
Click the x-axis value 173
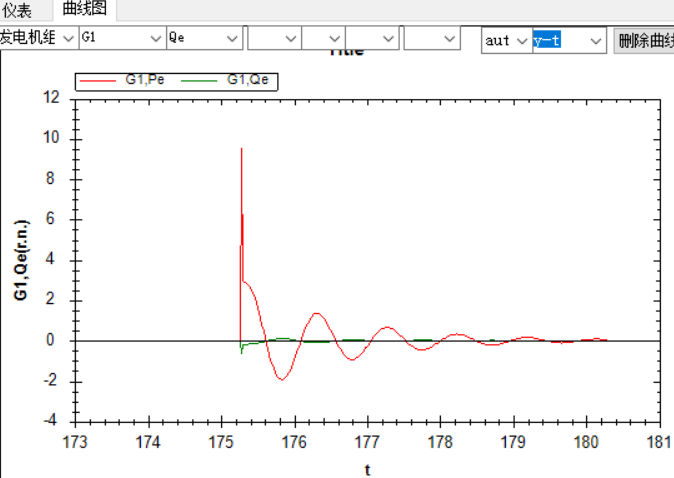pyautogui.click(x=75, y=442)
